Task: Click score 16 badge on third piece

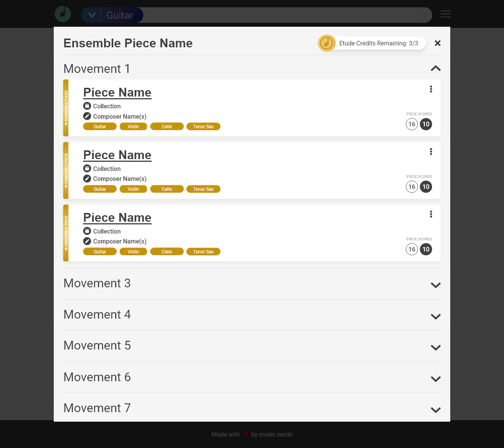Action: (412, 250)
